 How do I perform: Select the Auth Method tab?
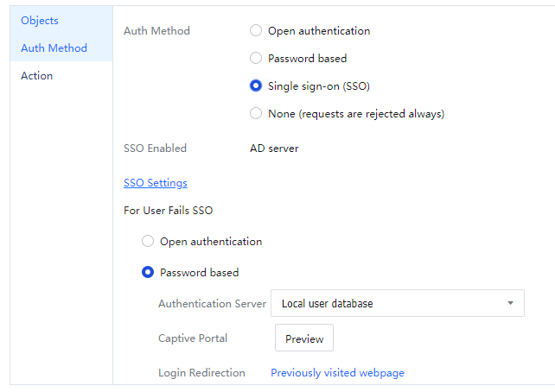tap(54, 48)
